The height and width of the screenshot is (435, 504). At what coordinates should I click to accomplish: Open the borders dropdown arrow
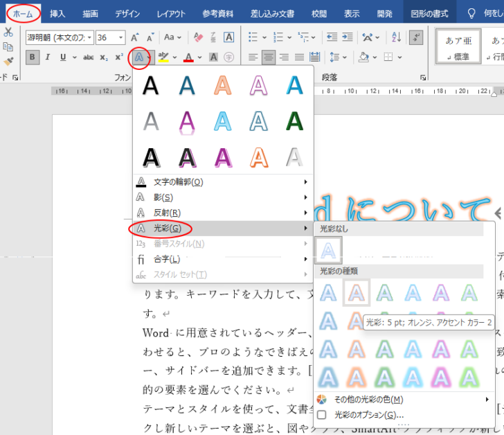tap(400, 57)
